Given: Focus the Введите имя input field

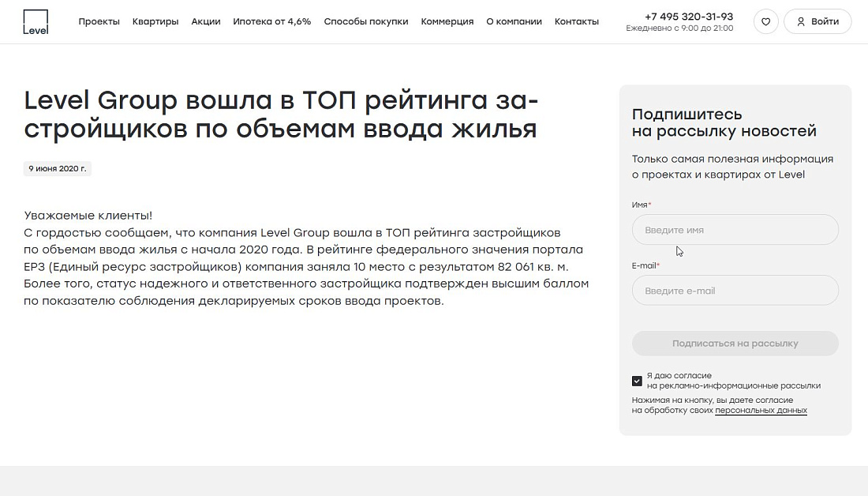Looking at the screenshot, I should pyautogui.click(x=735, y=229).
